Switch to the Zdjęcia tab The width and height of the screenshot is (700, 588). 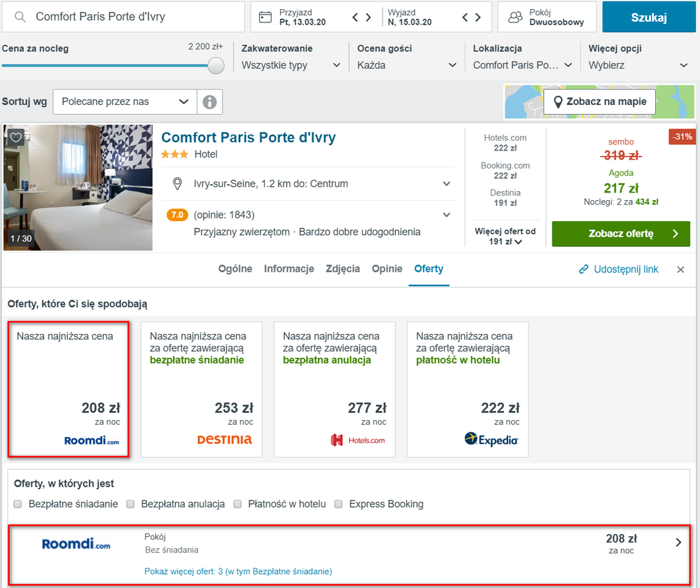pos(342,269)
